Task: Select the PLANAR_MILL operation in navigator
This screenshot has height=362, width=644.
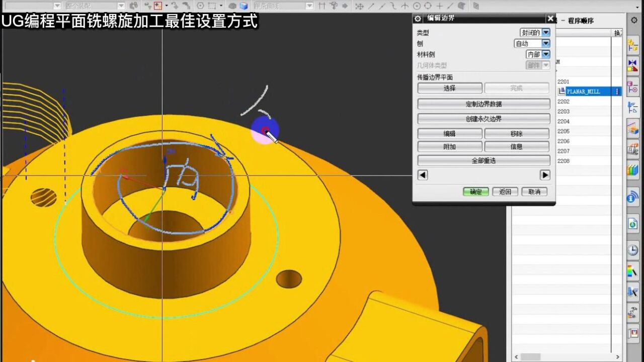Action: pyautogui.click(x=583, y=92)
